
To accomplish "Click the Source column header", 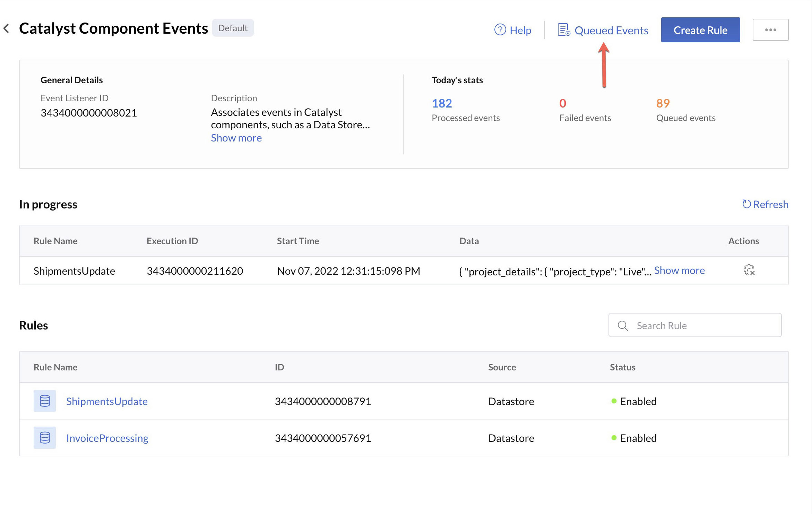I will [x=502, y=367].
